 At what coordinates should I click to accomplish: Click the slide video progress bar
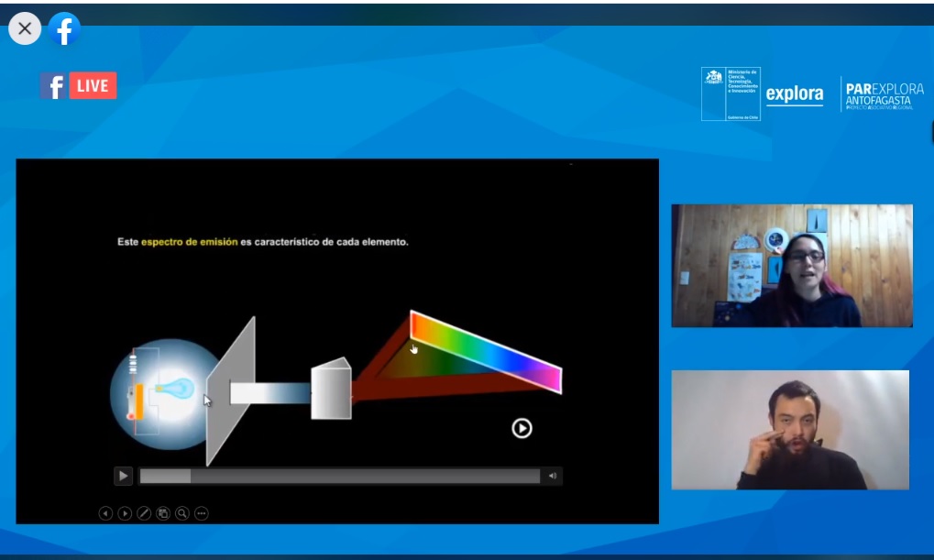click(339, 476)
